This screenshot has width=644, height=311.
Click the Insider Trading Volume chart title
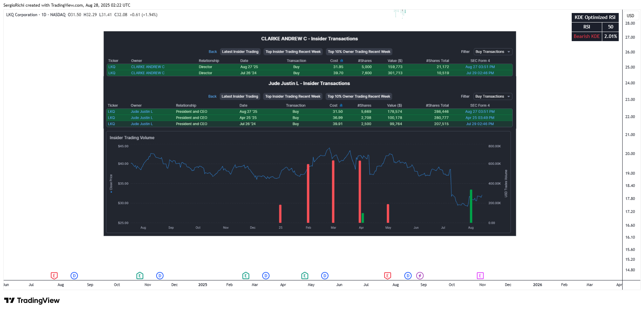pyautogui.click(x=132, y=138)
